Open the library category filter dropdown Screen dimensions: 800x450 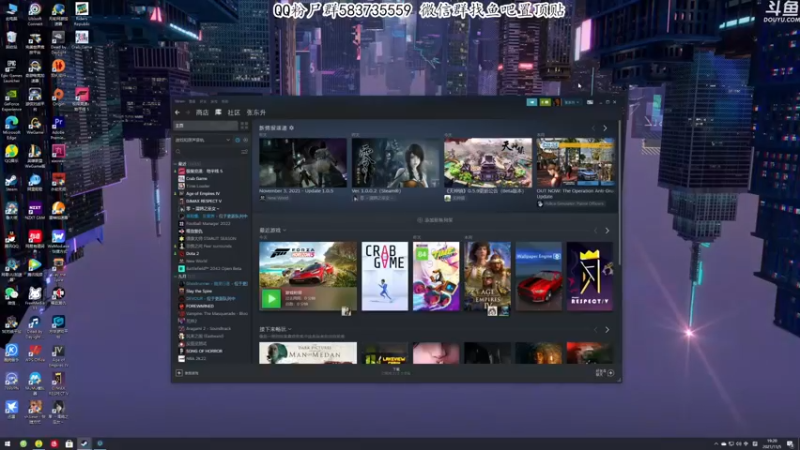203,140
